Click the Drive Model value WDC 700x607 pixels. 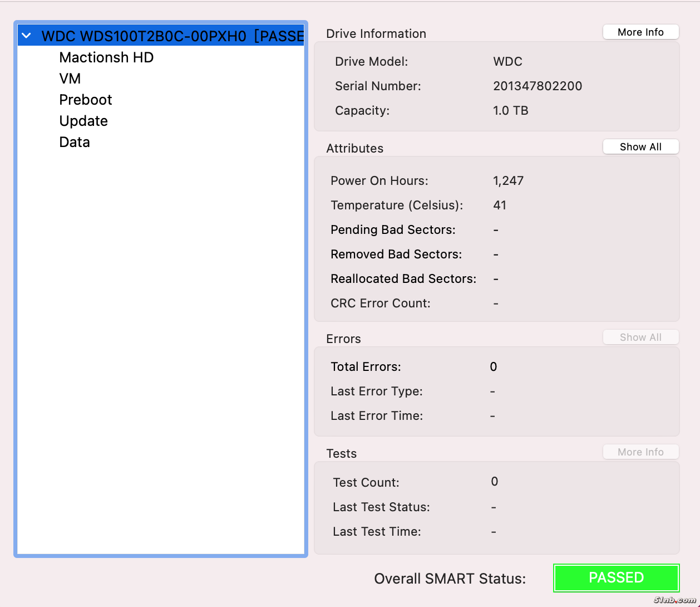pos(507,61)
